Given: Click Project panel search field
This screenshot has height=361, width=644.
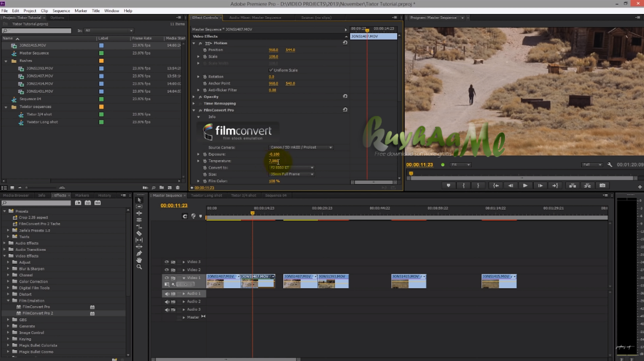Looking at the screenshot, I should pyautogui.click(x=36, y=30).
